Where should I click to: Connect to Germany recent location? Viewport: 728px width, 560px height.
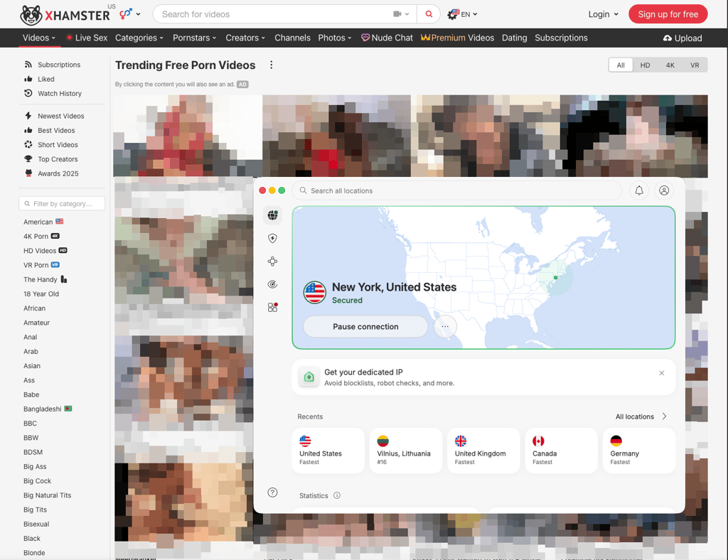(639, 451)
